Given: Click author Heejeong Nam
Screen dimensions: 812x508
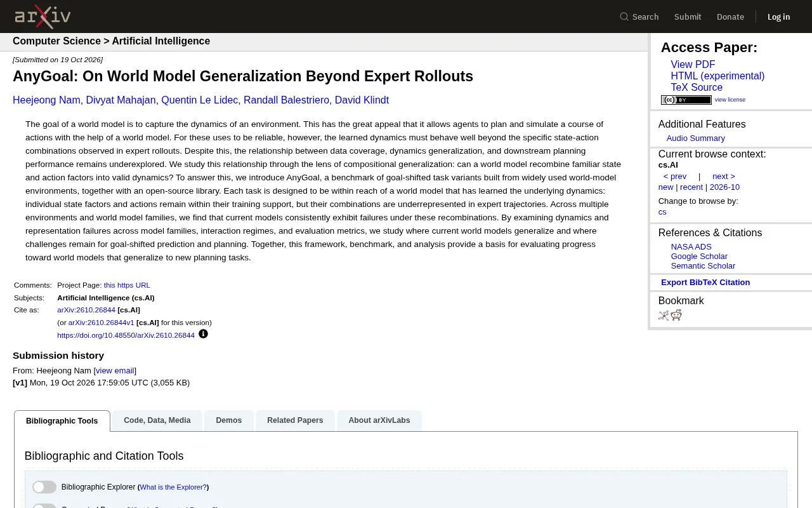Looking at the screenshot, I should (x=46, y=100).
